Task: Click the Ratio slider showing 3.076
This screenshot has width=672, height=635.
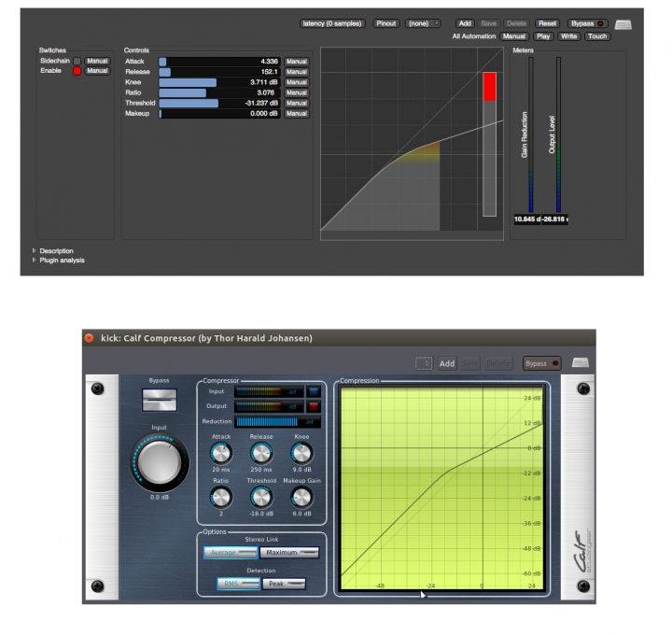Action: [219, 92]
